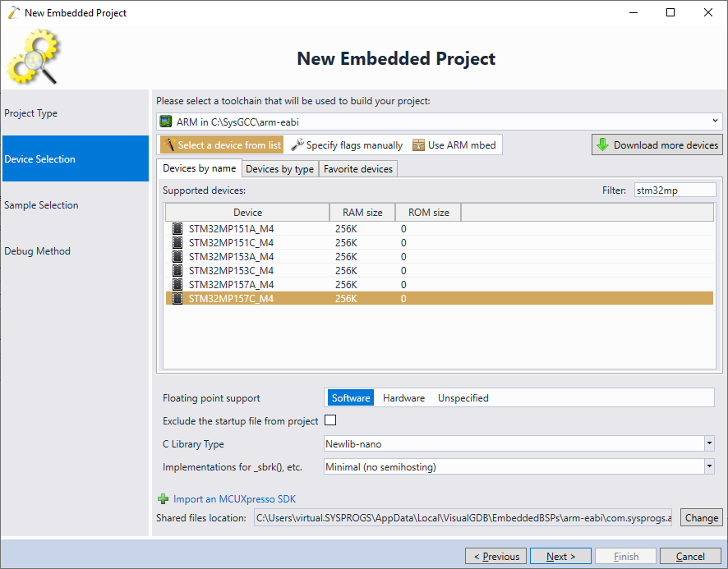Click the chip icon beside STM32MP153C_M4
This screenshot has height=569, width=728.
click(x=177, y=271)
